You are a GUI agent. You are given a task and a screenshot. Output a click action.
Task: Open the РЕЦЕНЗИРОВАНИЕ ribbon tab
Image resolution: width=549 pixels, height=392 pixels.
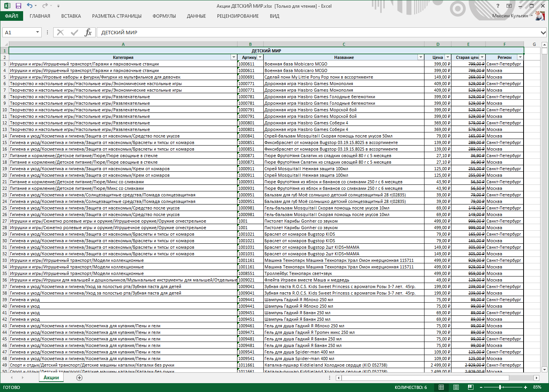tap(238, 16)
